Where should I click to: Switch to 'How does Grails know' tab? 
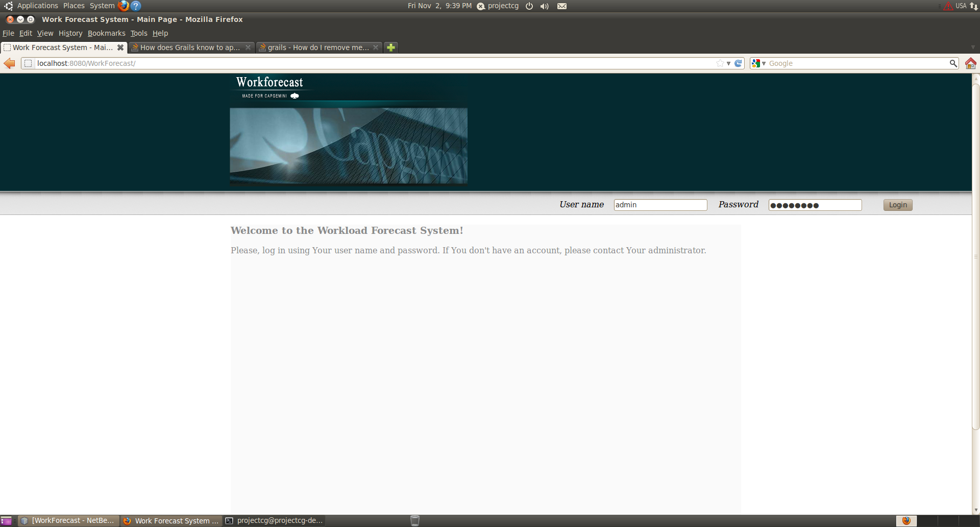191,47
